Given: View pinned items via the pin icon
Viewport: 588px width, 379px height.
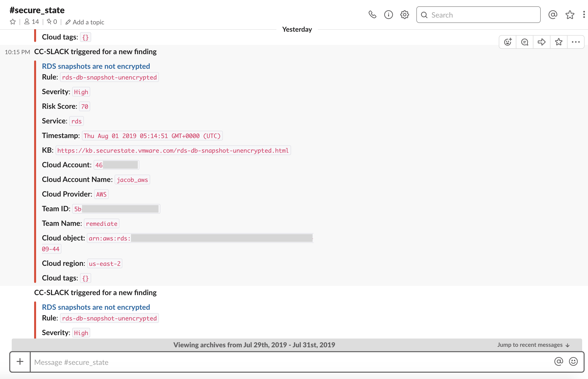Looking at the screenshot, I should tap(51, 22).
